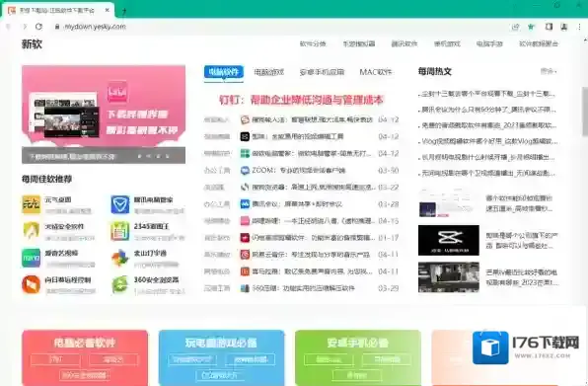Open 软件分类 in top navigation
Viewport: 588px width, 386px height.
313,43
